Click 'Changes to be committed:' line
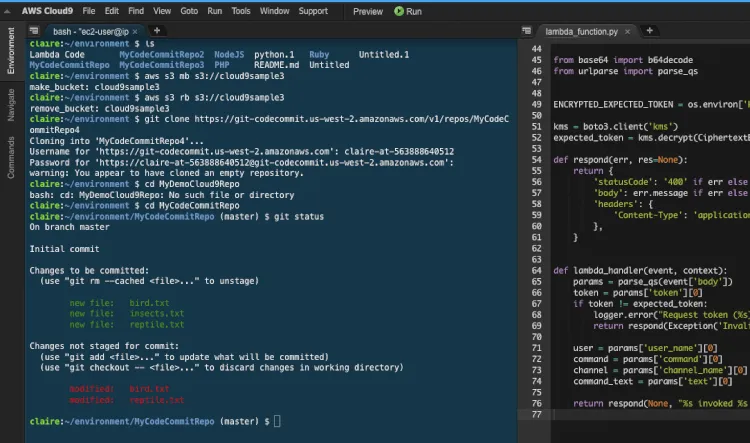 click(x=89, y=270)
